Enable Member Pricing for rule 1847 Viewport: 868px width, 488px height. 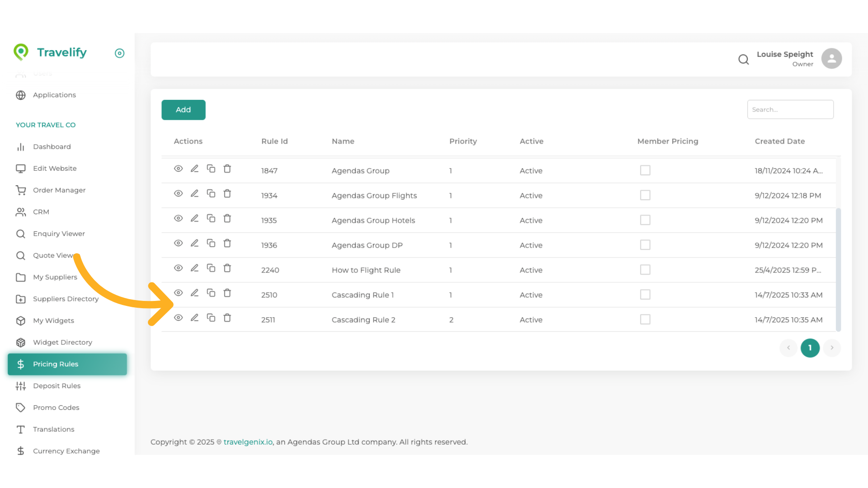(645, 170)
